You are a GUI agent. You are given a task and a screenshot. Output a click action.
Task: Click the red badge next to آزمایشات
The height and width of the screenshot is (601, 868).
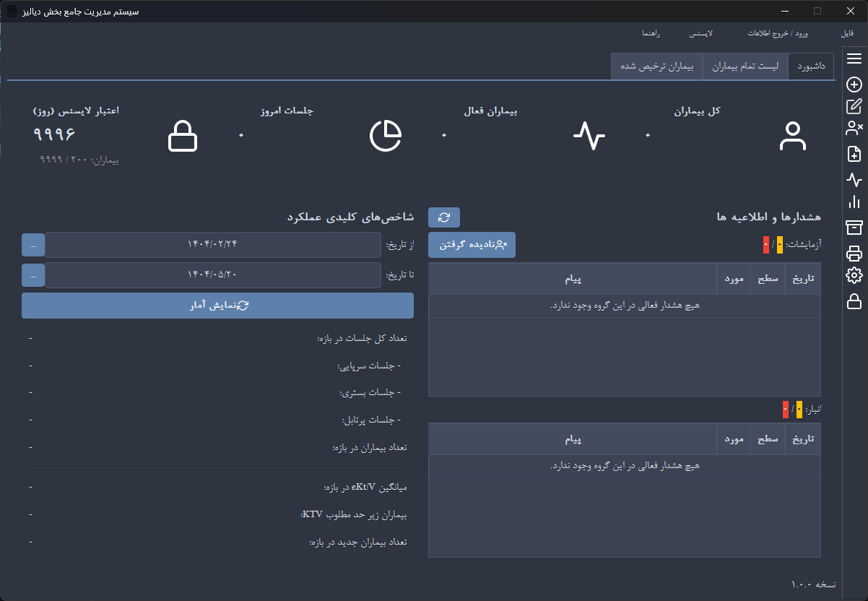[766, 245]
